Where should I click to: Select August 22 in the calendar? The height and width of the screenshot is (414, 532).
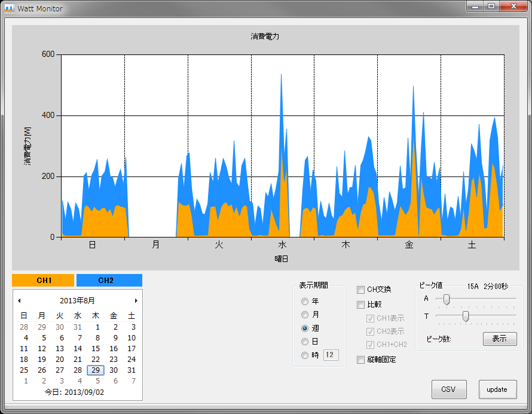(96, 360)
